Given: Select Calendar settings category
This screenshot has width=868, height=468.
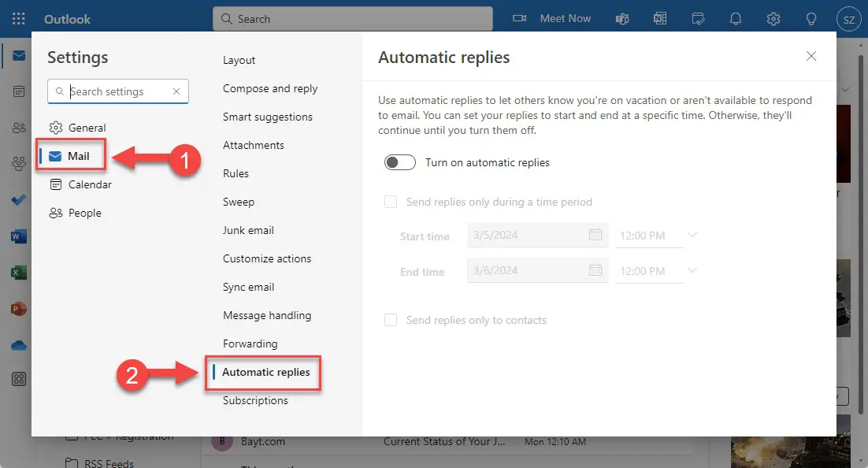Looking at the screenshot, I should [81, 184].
